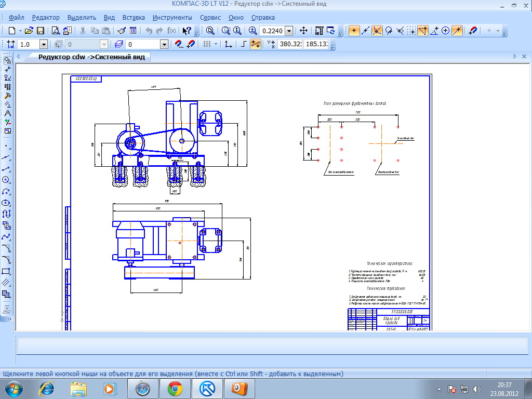Toggle the intersection snap button
Image resolution: width=532 pixels, height=399 pixels.
377,31
